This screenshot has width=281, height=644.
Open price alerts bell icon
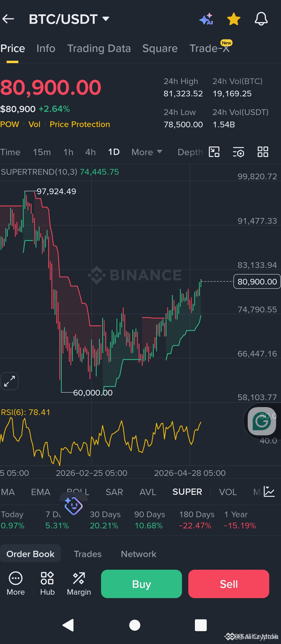click(x=261, y=19)
